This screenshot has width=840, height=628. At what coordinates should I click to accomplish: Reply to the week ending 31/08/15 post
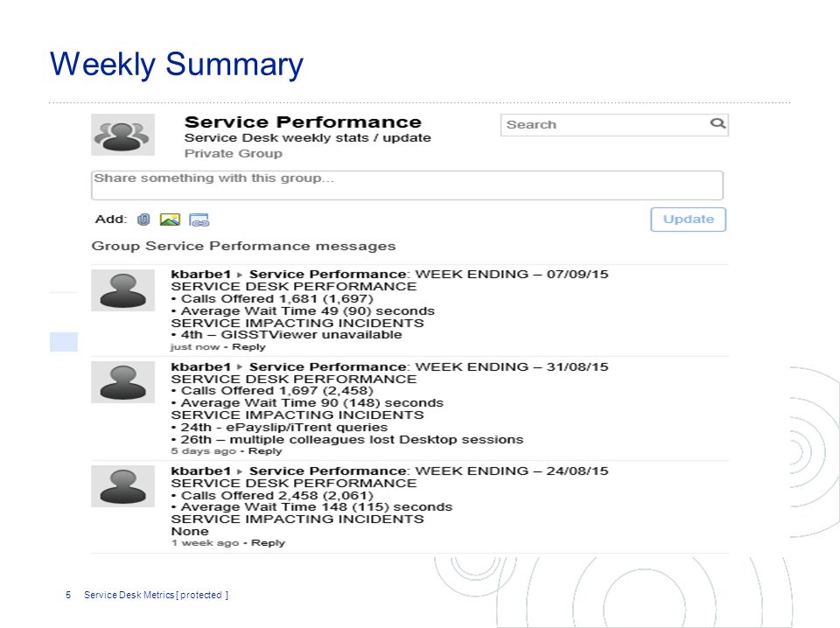(x=264, y=450)
